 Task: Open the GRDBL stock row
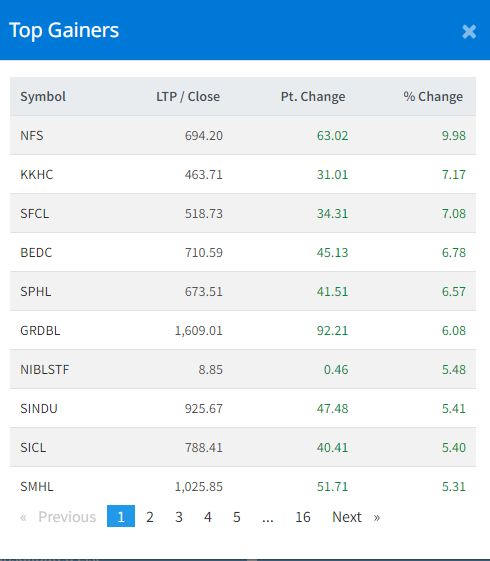pos(243,330)
